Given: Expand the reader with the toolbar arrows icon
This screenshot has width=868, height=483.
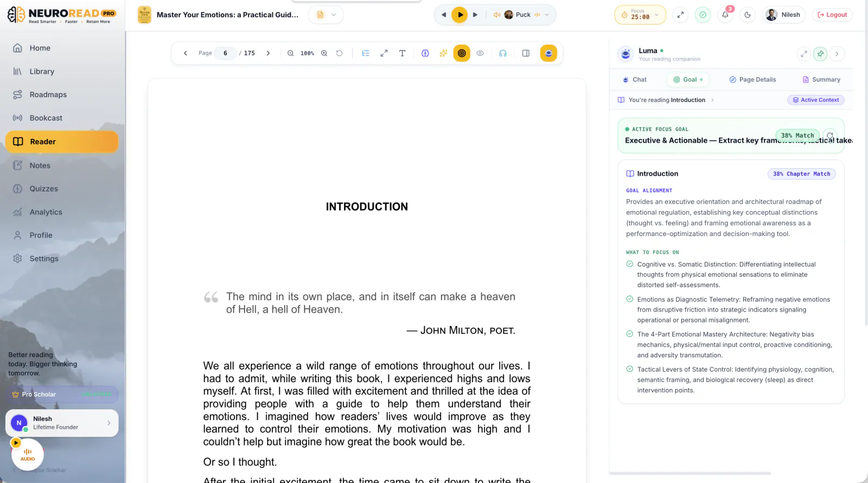Looking at the screenshot, I should pyautogui.click(x=384, y=53).
